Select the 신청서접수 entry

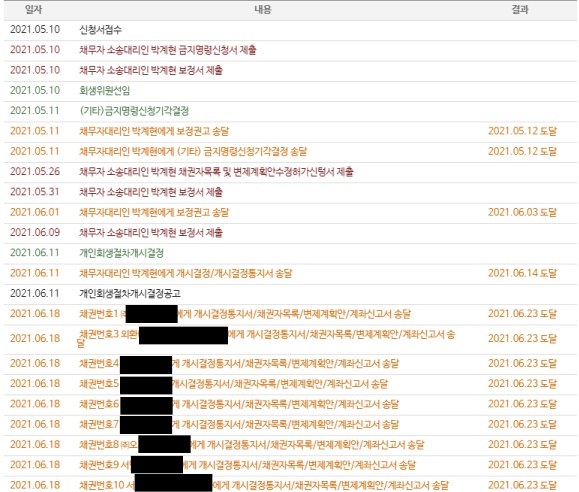tap(100, 30)
